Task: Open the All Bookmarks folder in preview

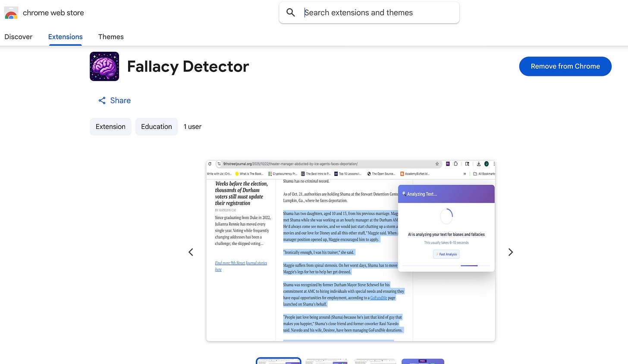Action: click(x=484, y=174)
